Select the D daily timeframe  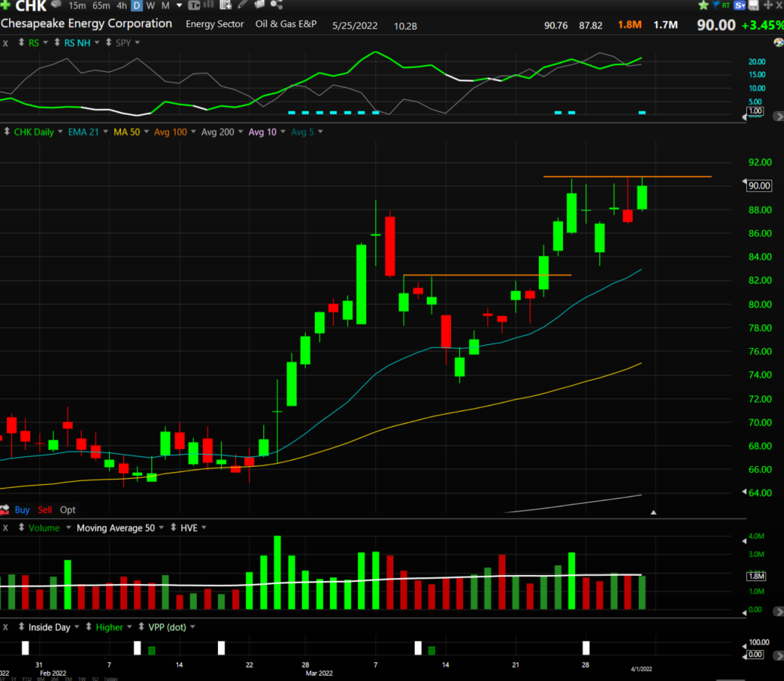tap(136, 5)
